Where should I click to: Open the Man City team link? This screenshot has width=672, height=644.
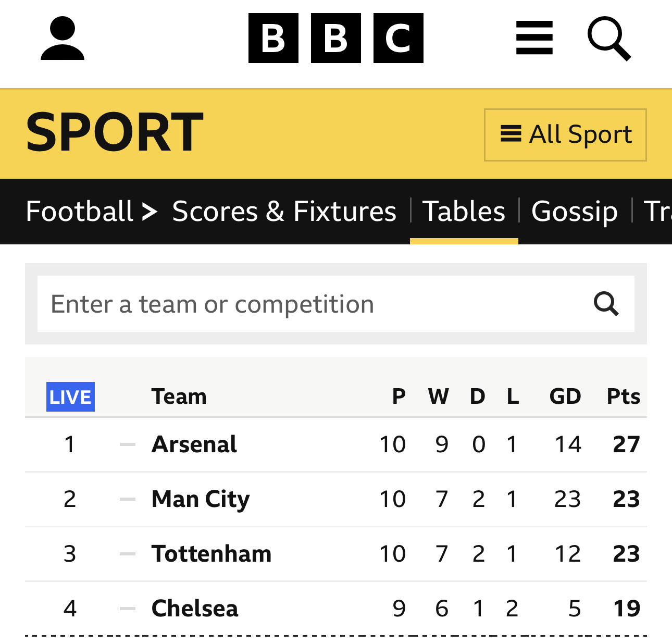pyautogui.click(x=201, y=499)
